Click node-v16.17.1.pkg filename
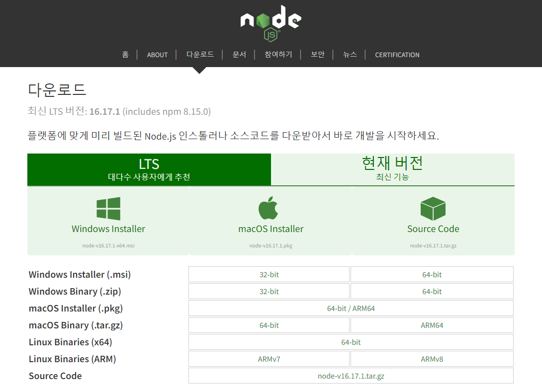 click(x=271, y=245)
